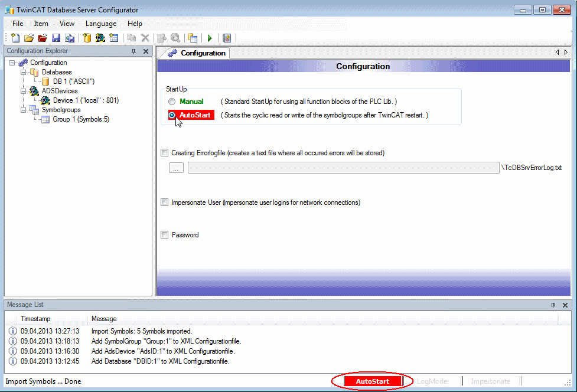The image size is (577, 392).
Task: Switch to the Configuration tab
Action: (x=197, y=53)
